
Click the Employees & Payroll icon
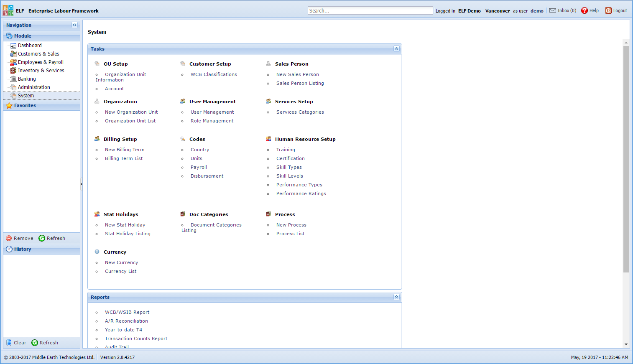(x=13, y=62)
